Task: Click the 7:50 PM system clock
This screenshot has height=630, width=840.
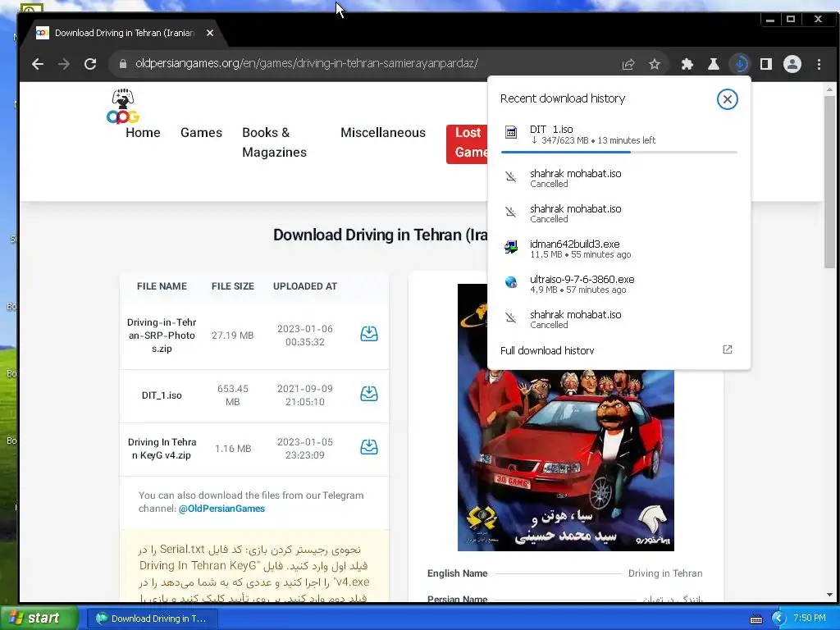Action: [x=810, y=618]
